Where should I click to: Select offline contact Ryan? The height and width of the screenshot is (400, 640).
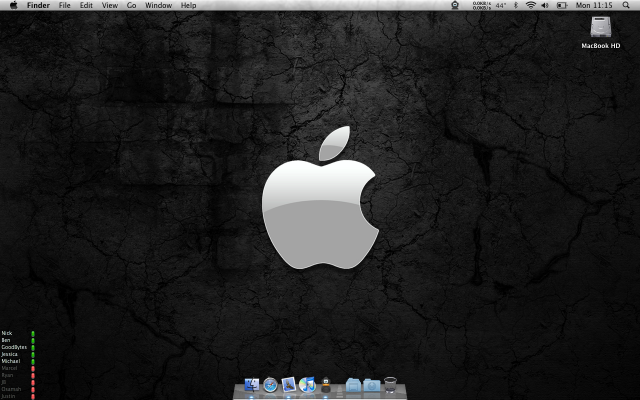[7, 375]
